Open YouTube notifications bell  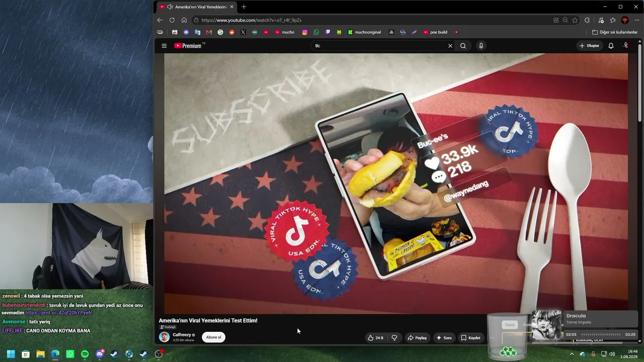(611, 46)
